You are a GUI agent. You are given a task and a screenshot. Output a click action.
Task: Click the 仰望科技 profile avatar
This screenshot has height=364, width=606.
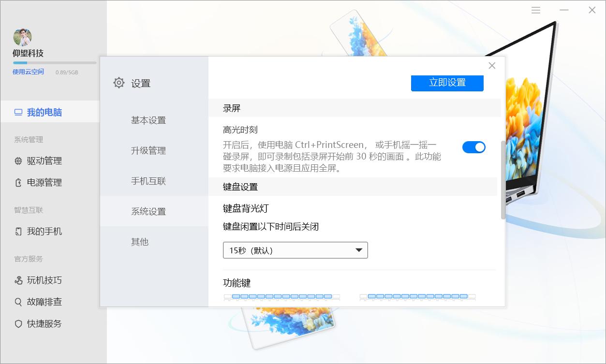[22, 37]
